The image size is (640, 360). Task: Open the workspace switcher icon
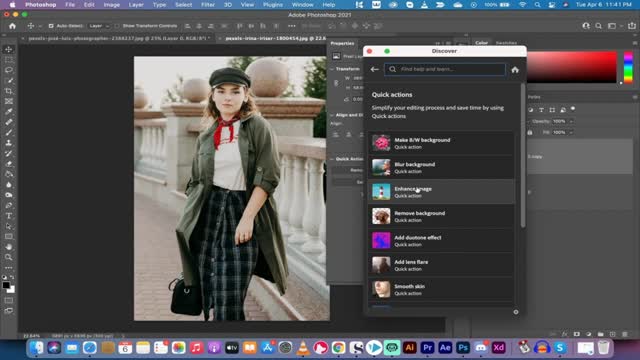click(x=613, y=26)
